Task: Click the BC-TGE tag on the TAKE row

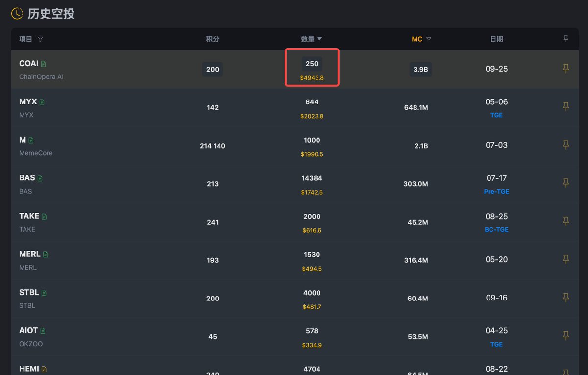Action: pyautogui.click(x=496, y=230)
